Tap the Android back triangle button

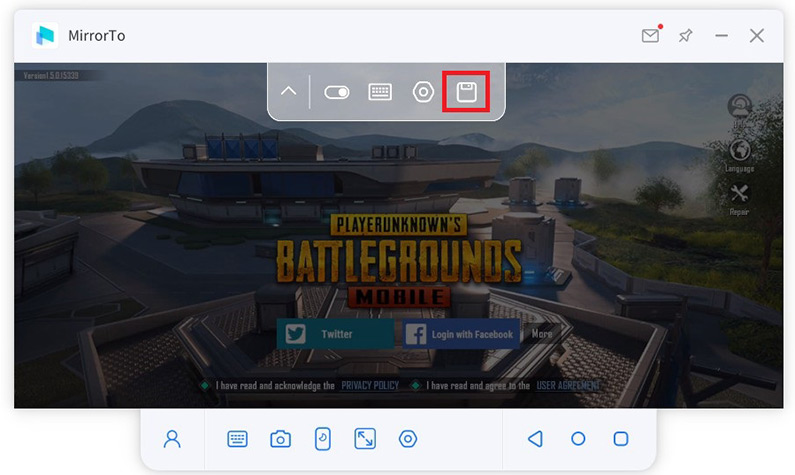pos(535,439)
